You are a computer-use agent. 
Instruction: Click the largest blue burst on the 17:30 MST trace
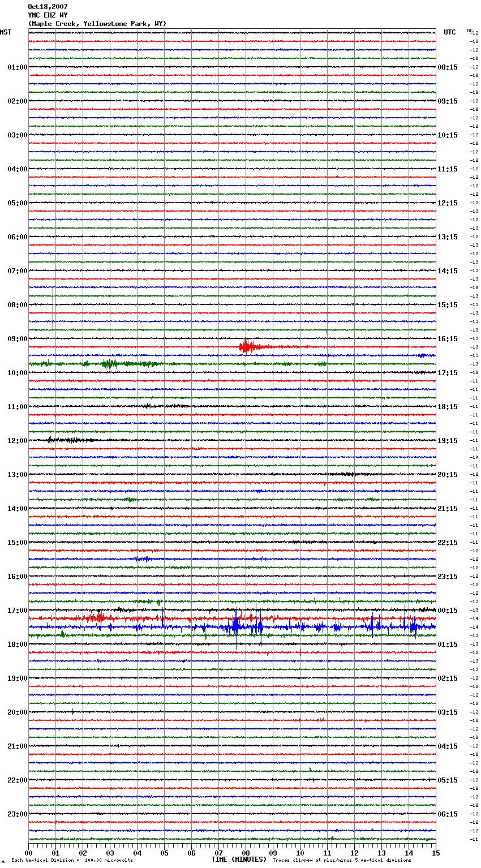235,626
